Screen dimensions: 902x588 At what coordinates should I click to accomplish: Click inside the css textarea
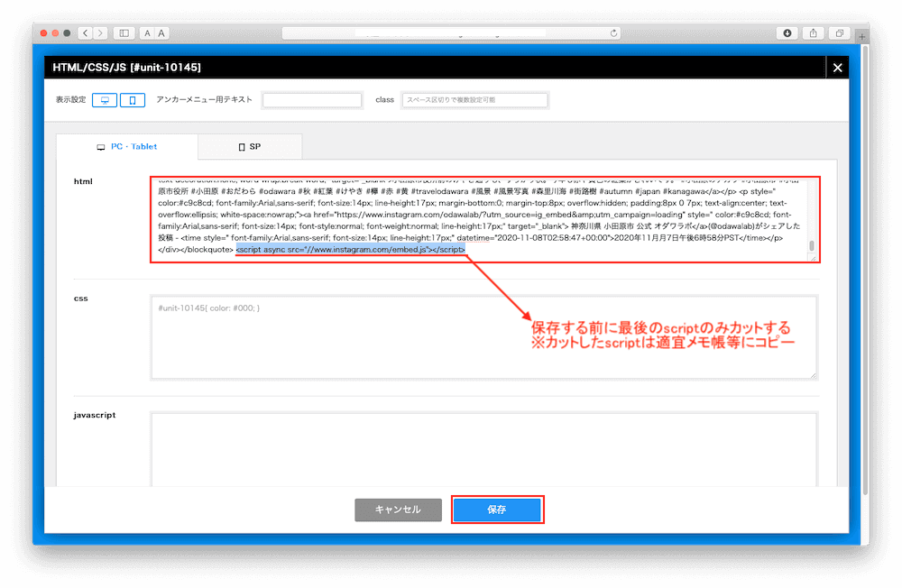coord(483,337)
